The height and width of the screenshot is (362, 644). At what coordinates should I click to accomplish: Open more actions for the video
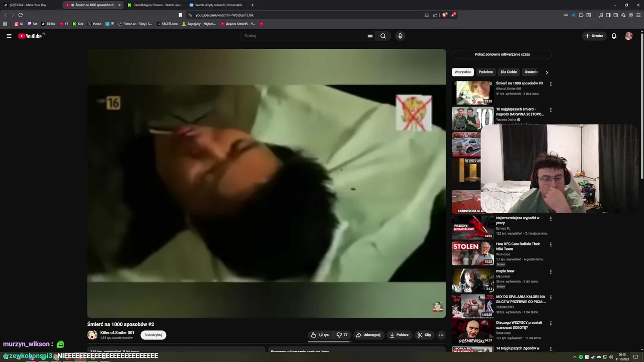click(441, 335)
